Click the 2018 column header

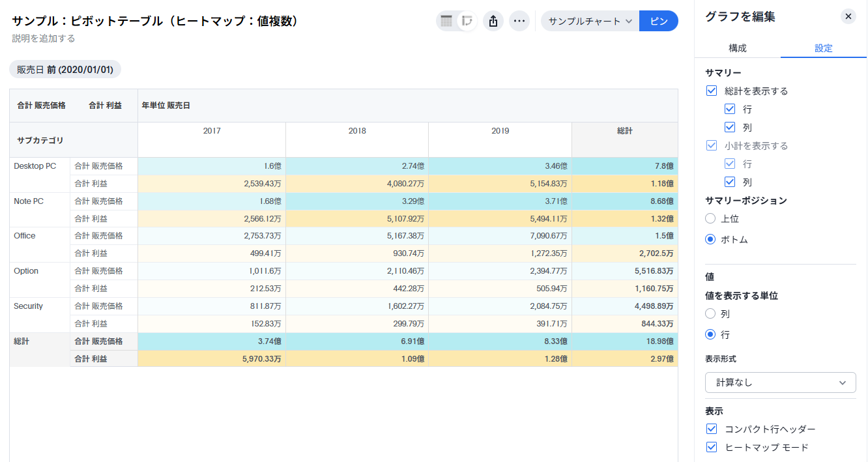(x=356, y=131)
